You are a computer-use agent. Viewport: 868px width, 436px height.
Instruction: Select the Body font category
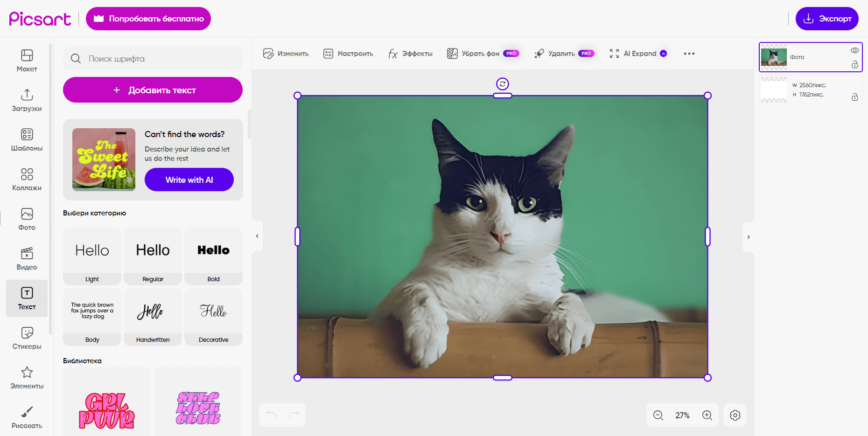coord(92,317)
